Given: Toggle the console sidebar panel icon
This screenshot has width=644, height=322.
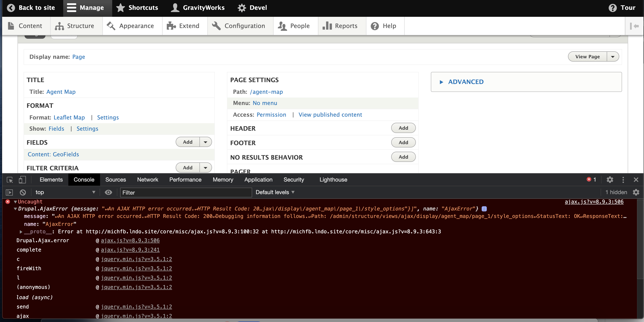Looking at the screenshot, I should click(x=9, y=192).
